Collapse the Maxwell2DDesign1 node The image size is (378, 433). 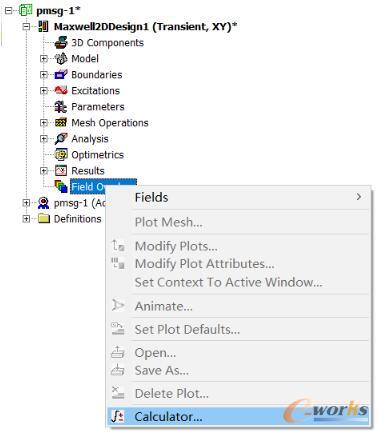click(26, 27)
